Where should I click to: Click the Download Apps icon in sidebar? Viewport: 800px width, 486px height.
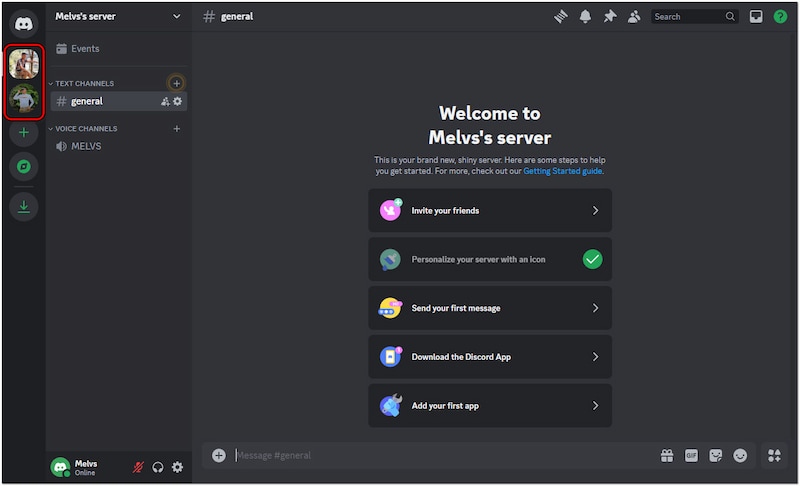(24, 206)
